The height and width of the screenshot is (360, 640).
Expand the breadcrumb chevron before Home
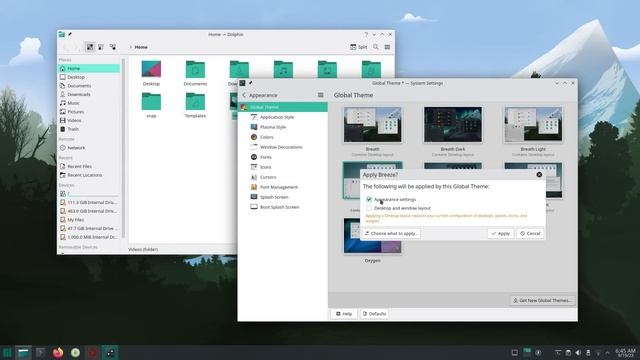click(x=131, y=47)
